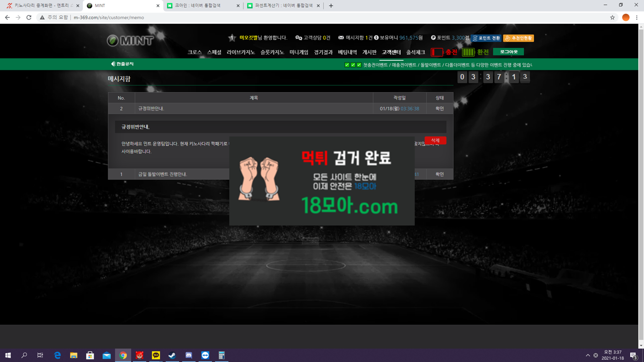Open KakaoTalk from taskbar
The image size is (644, 362).
156,355
